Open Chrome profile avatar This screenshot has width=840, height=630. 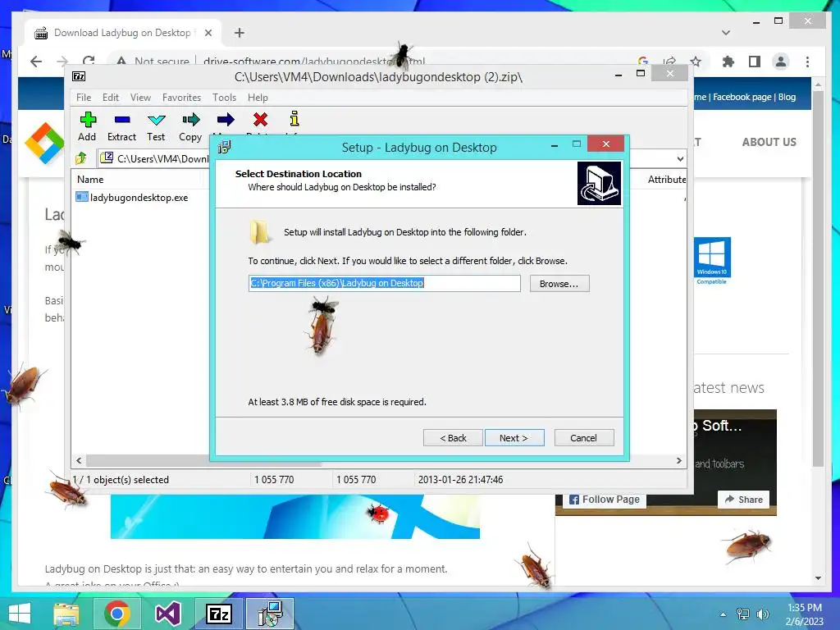pyautogui.click(x=781, y=62)
